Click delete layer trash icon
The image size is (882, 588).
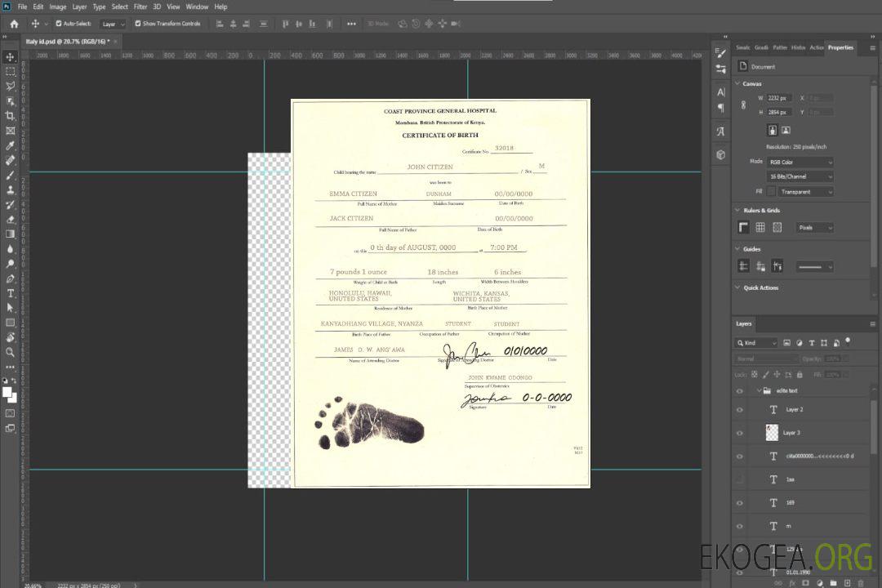coord(861,583)
